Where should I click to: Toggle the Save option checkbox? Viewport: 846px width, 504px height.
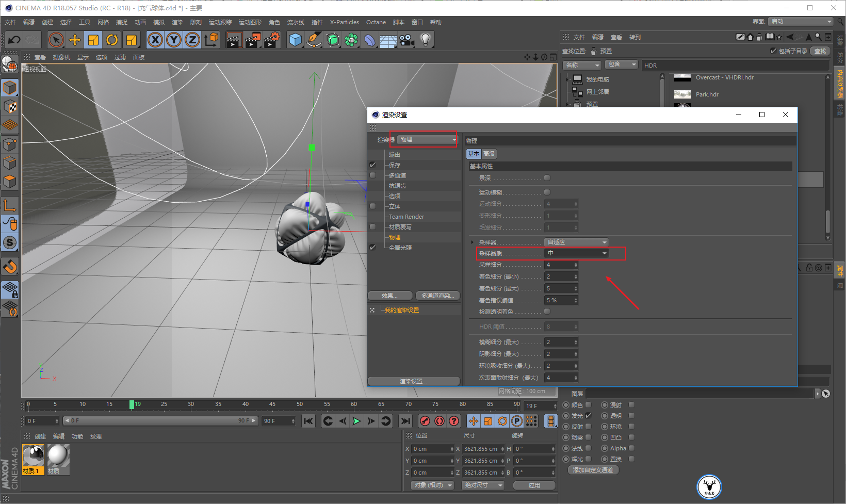point(373,165)
